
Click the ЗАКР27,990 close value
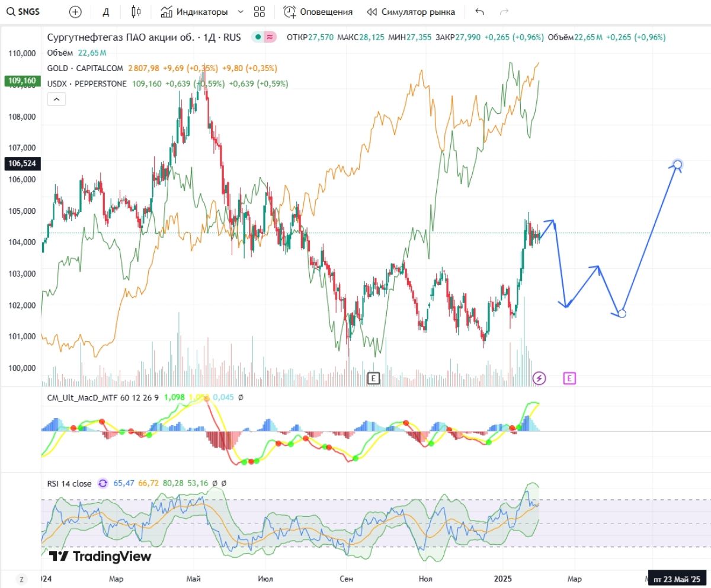coord(458,37)
